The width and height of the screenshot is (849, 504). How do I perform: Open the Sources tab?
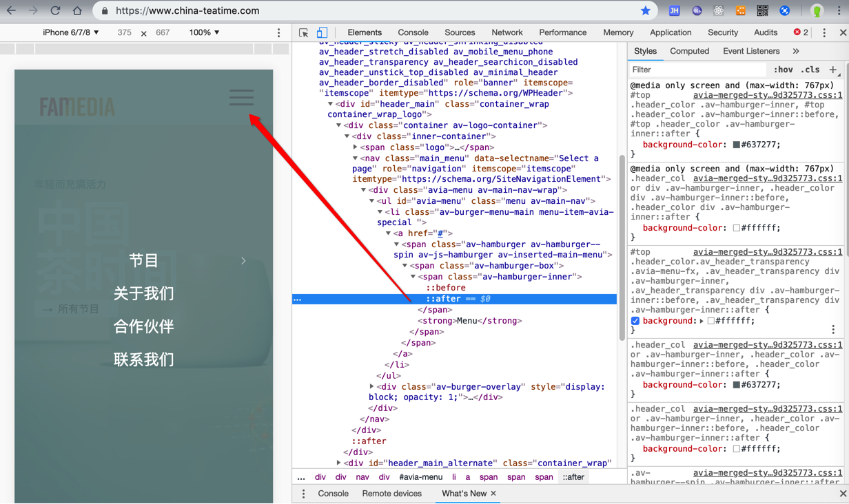(x=460, y=32)
